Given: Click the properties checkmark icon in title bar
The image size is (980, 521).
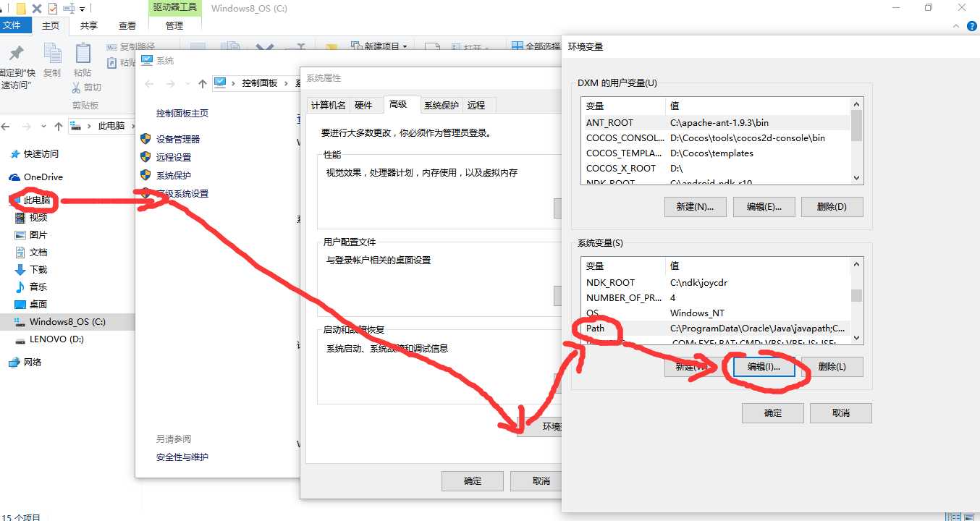Looking at the screenshot, I should (x=53, y=9).
